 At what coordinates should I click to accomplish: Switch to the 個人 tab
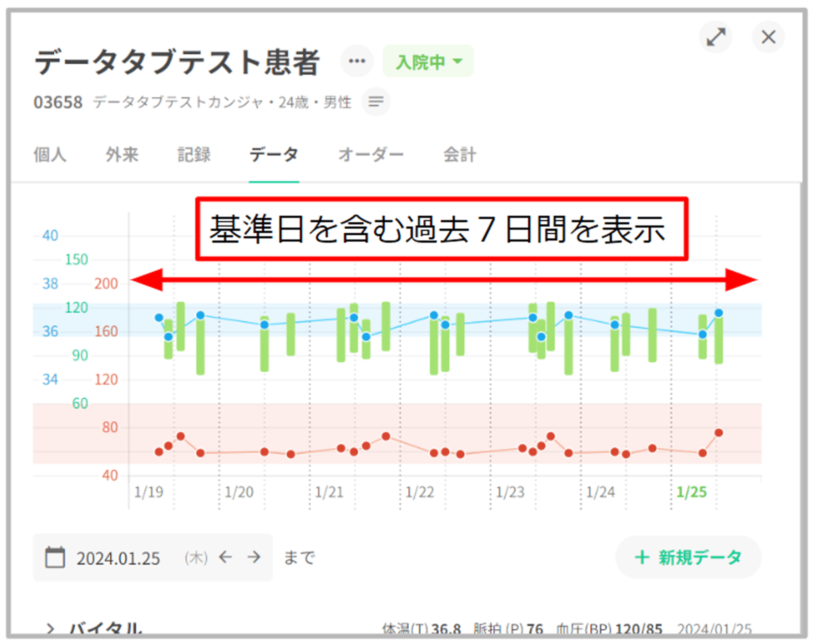click(x=50, y=155)
